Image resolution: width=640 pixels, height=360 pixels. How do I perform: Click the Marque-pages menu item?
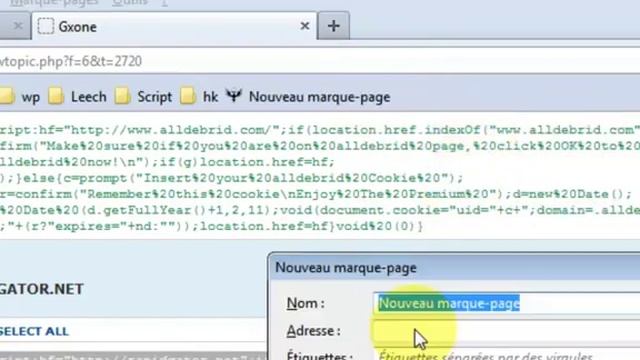[x=54, y=2]
